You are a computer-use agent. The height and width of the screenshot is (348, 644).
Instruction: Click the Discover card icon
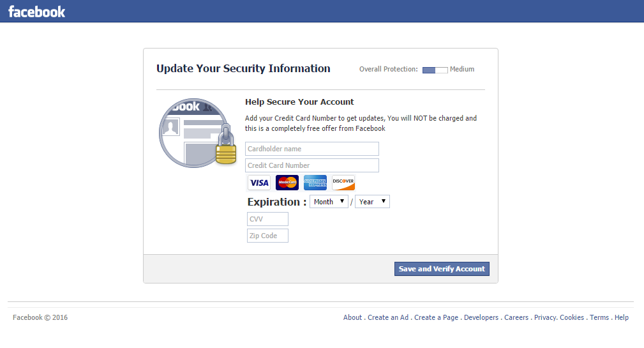(343, 183)
